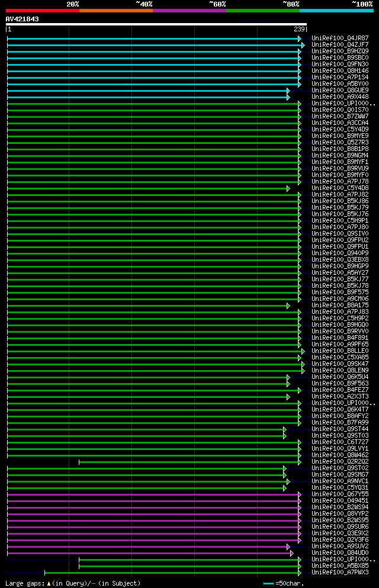
Task: Select hit UniRef100_A5AY27
Action: (340, 272)
